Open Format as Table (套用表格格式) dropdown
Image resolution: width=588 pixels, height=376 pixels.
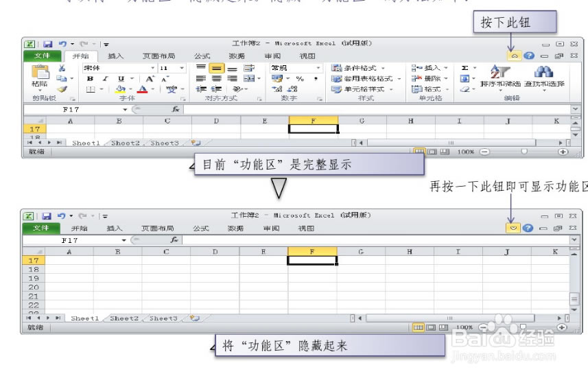(x=366, y=78)
